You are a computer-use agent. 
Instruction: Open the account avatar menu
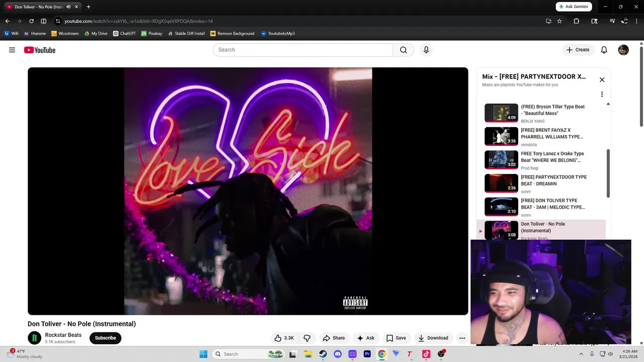[x=623, y=50]
